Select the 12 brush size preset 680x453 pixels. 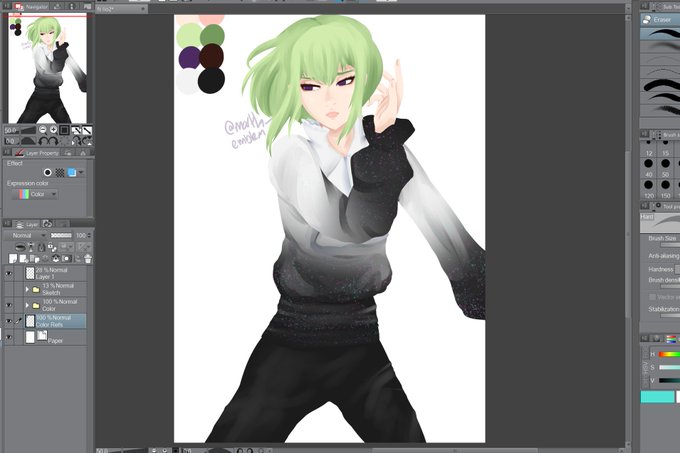coord(648,149)
